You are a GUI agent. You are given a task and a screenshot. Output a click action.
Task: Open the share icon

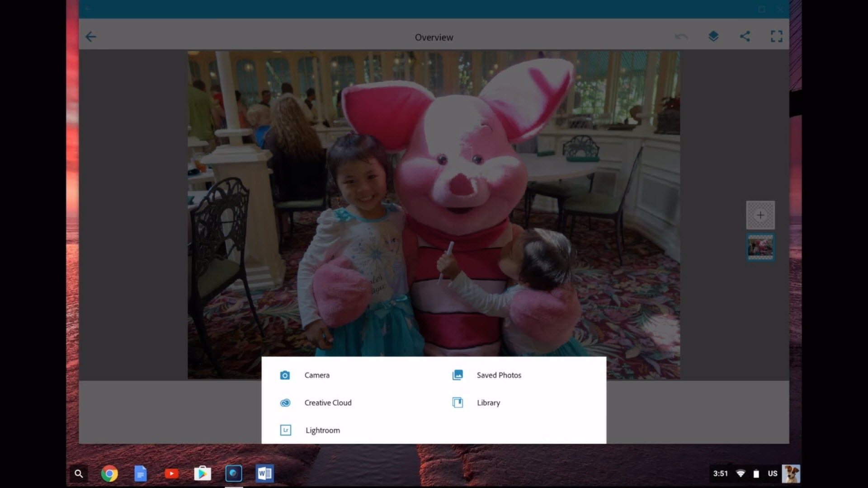point(745,36)
